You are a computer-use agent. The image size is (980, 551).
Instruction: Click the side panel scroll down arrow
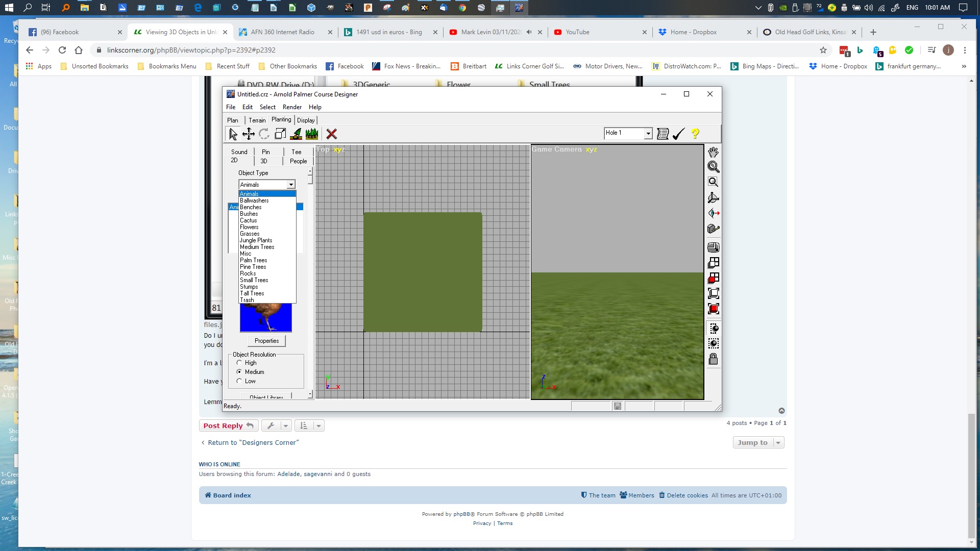point(310,394)
